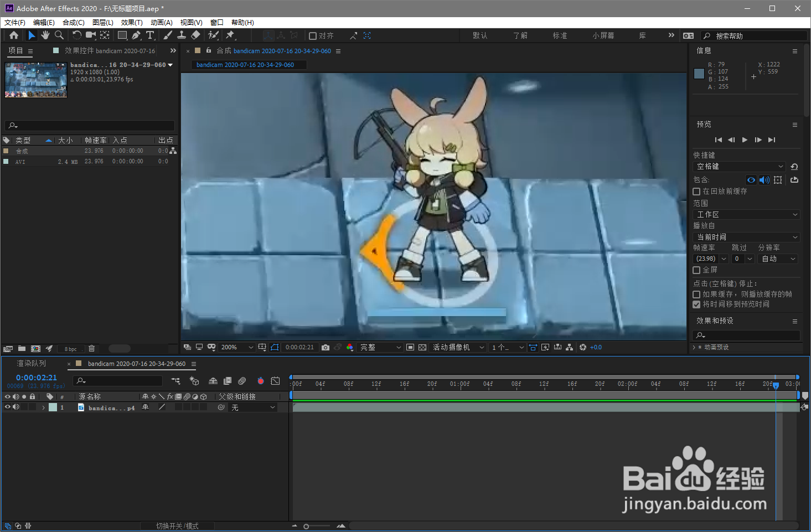Click the info panel color swatch
Viewport: 811px width, 532px height.
(x=699, y=74)
